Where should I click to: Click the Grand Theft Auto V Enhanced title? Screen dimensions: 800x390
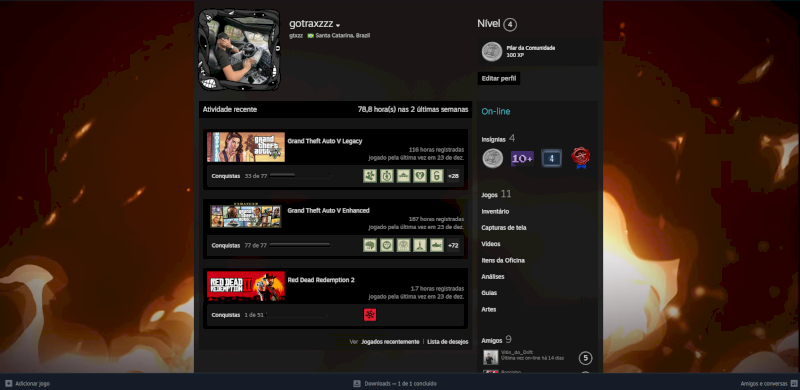pos(329,210)
